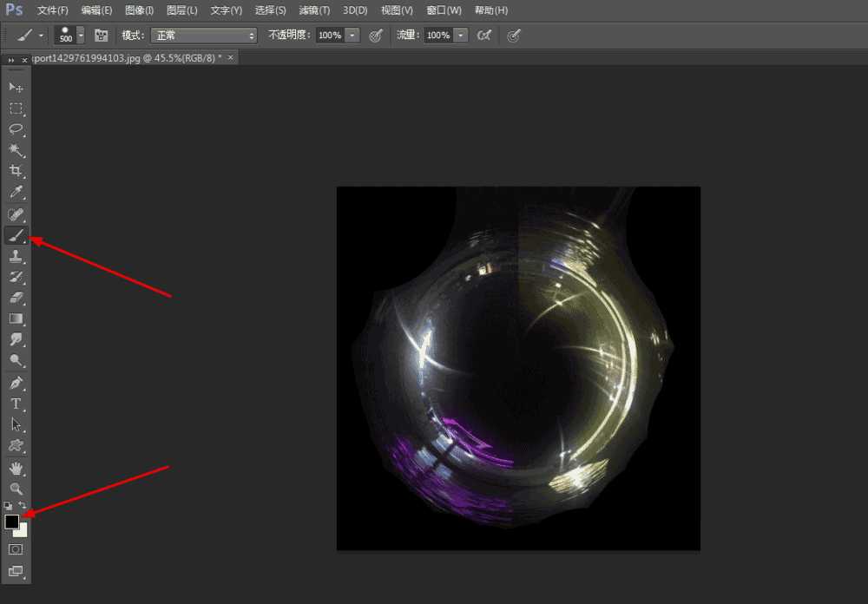The image size is (868, 604).
Task: Open the 流量 flow dropdown
Action: coord(461,36)
